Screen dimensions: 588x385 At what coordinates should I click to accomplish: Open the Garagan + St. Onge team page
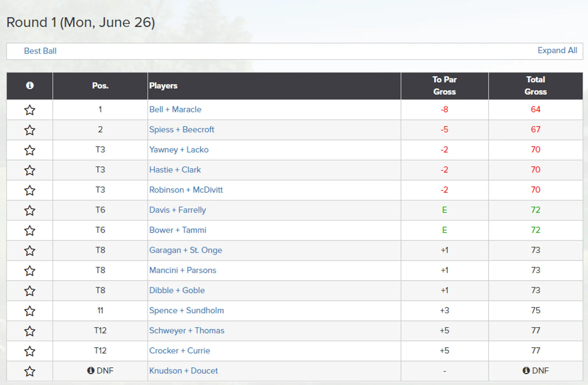point(186,250)
